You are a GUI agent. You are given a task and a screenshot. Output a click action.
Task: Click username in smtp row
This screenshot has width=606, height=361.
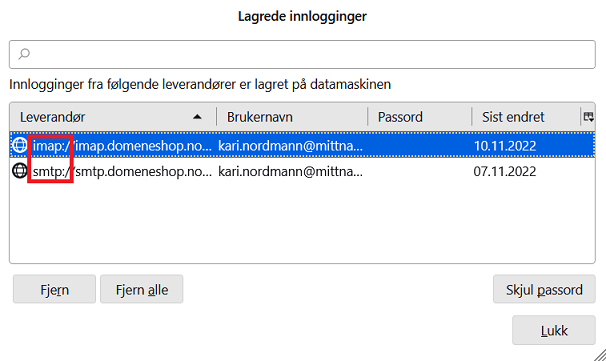tap(290, 171)
